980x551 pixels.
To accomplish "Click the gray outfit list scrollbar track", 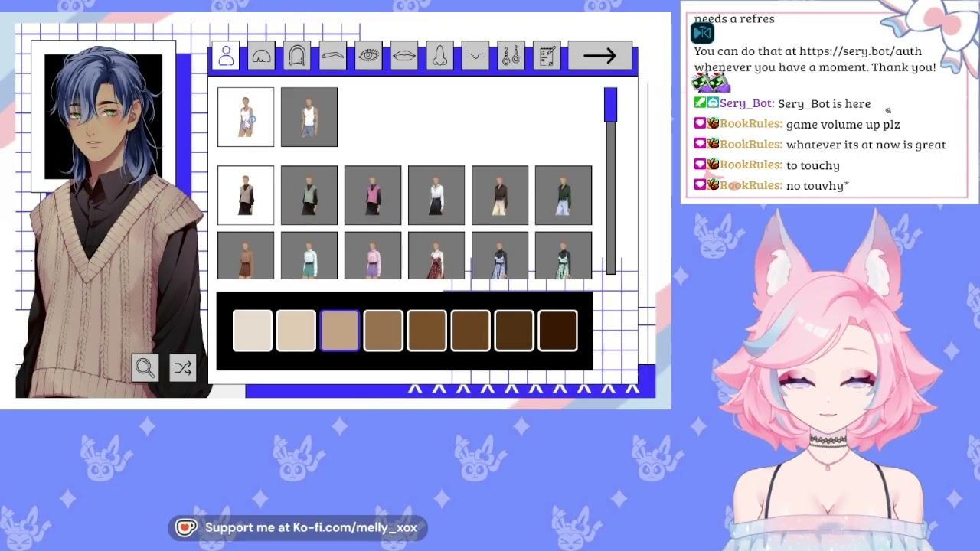I will [x=610, y=197].
